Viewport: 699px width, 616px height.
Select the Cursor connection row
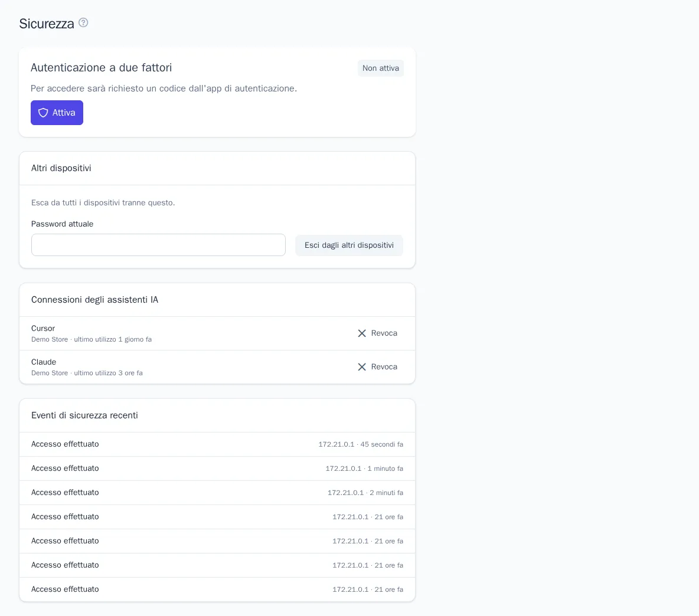[x=217, y=333]
